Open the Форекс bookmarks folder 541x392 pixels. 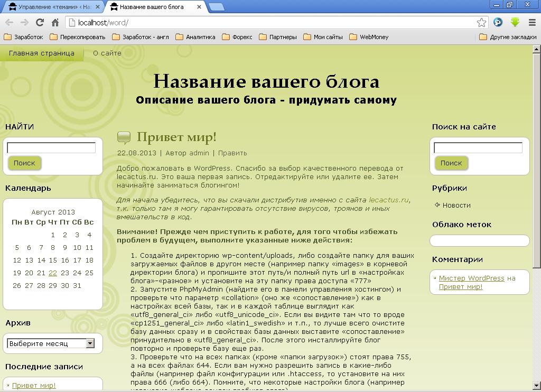click(x=237, y=37)
